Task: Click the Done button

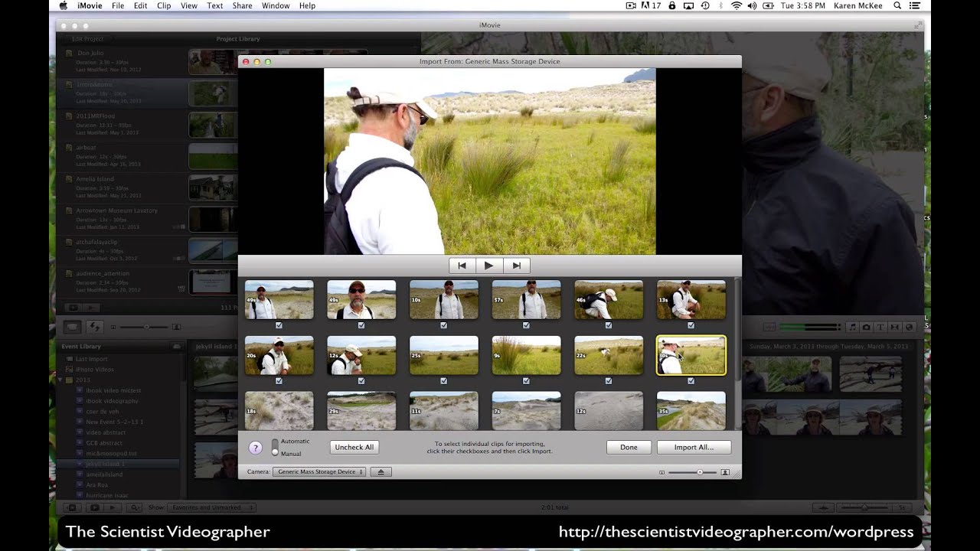Action: [x=629, y=447]
